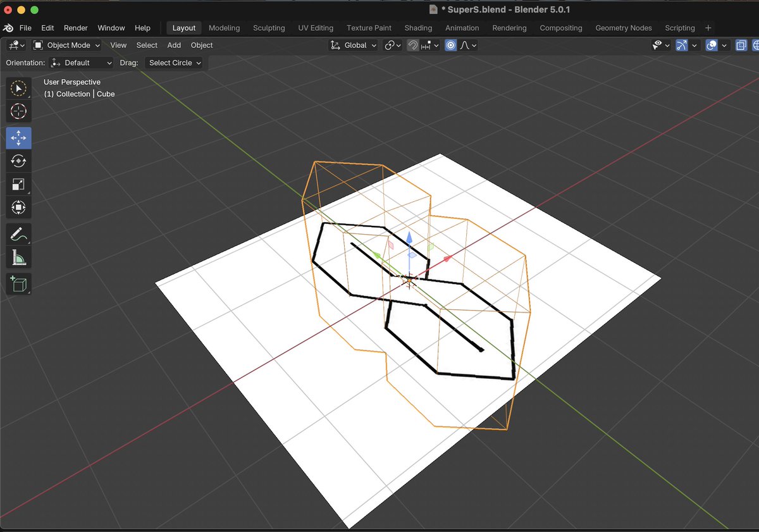The height and width of the screenshot is (532, 759).
Task: Choose the Move tool in toolbar
Action: pos(18,137)
